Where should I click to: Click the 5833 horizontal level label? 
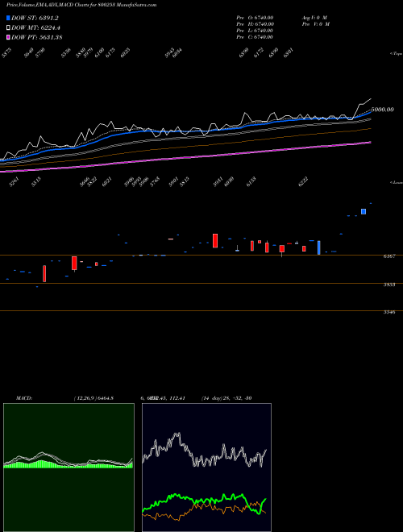[389, 285]
